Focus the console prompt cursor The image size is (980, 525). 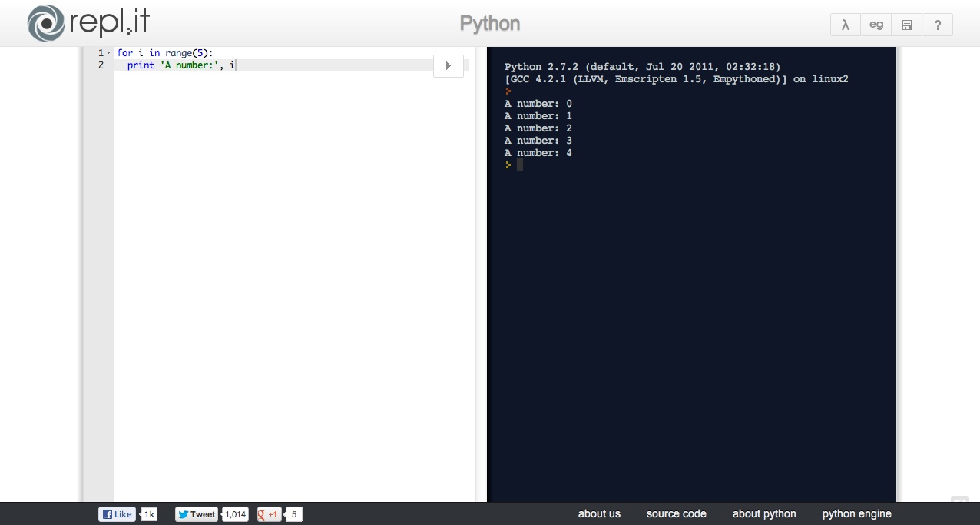click(x=520, y=164)
